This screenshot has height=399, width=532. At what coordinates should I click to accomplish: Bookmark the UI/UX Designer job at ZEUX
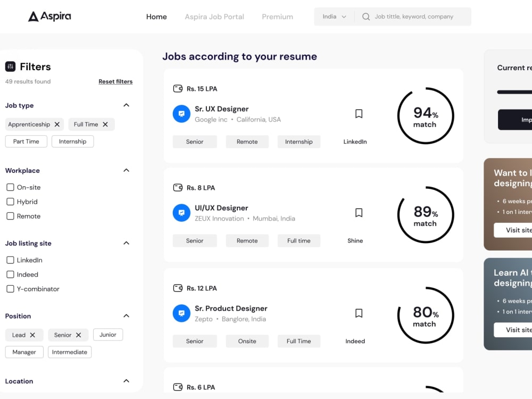359,213
